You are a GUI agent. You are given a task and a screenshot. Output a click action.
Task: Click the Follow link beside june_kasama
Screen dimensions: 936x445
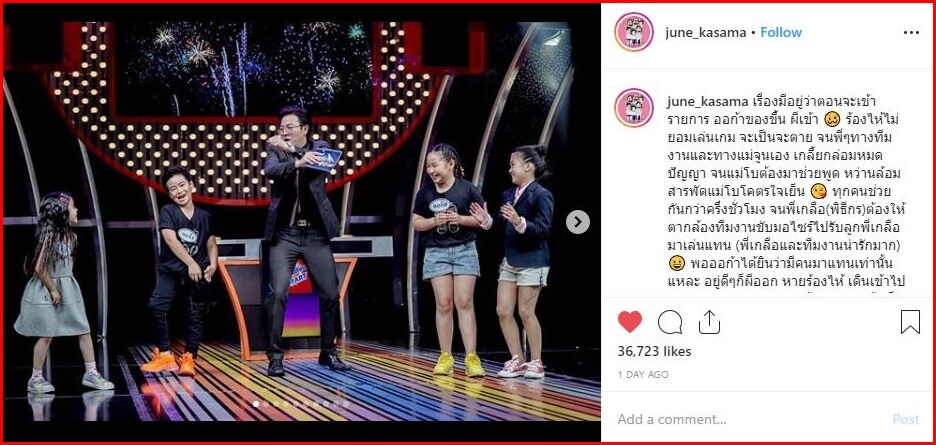(x=781, y=32)
